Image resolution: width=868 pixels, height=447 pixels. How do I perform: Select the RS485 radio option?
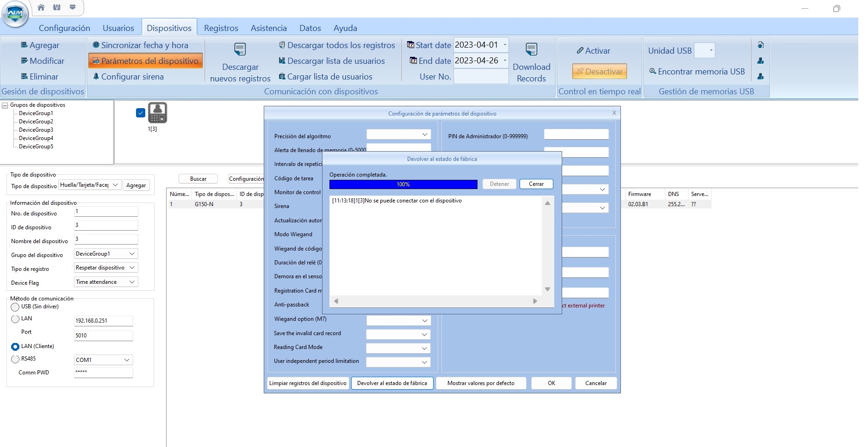[15, 359]
